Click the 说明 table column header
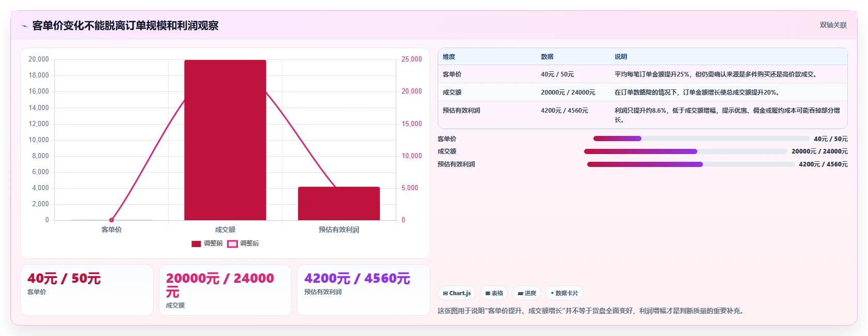The height and width of the screenshot is (336, 868). pyautogui.click(x=621, y=57)
